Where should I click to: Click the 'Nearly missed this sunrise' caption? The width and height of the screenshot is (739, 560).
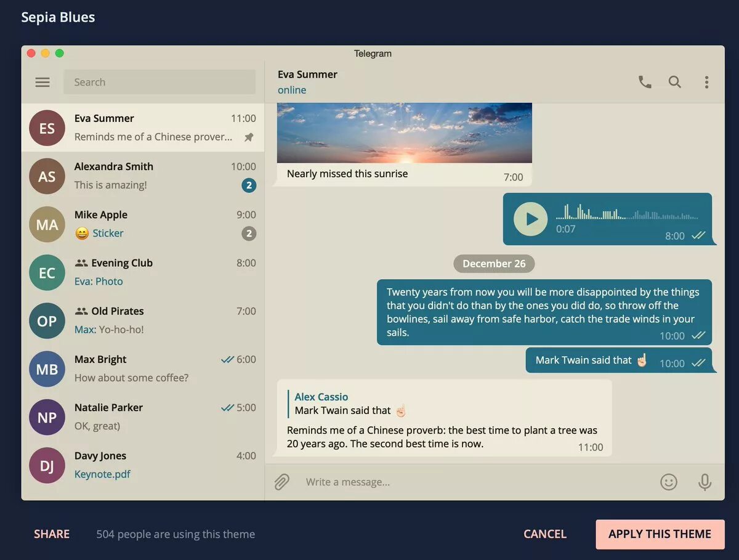click(x=347, y=174)
